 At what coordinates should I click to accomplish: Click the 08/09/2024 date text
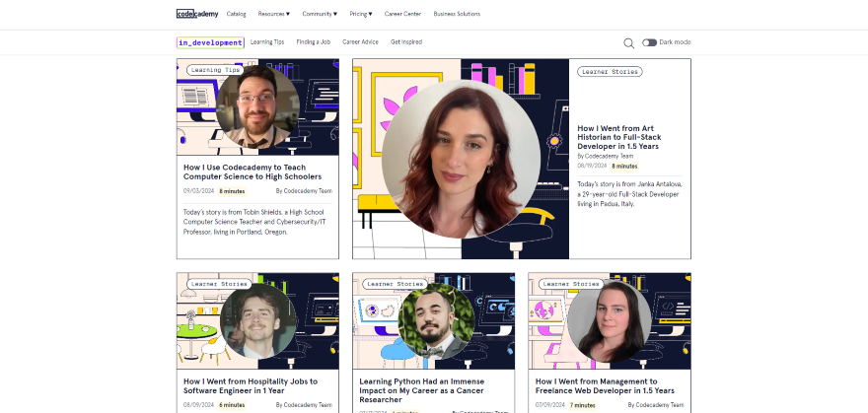click(198, 405)
